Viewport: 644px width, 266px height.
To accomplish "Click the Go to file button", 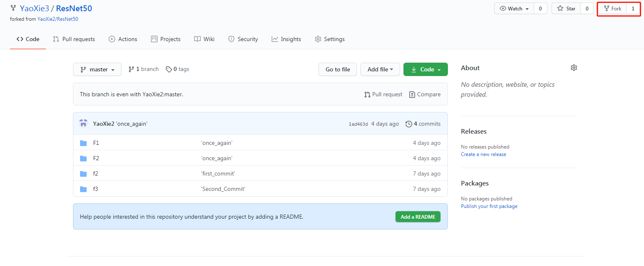I will pos(338,69).
